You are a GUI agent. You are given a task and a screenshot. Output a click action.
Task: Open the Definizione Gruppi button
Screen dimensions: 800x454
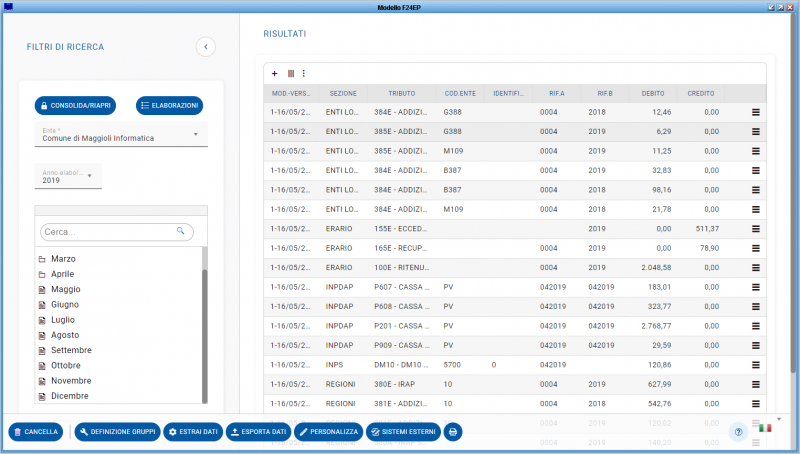point(117,432)
